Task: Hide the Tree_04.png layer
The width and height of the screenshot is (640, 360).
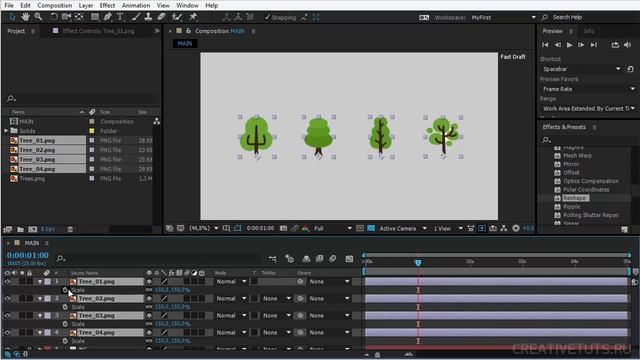Action: [x=7, y=333]
